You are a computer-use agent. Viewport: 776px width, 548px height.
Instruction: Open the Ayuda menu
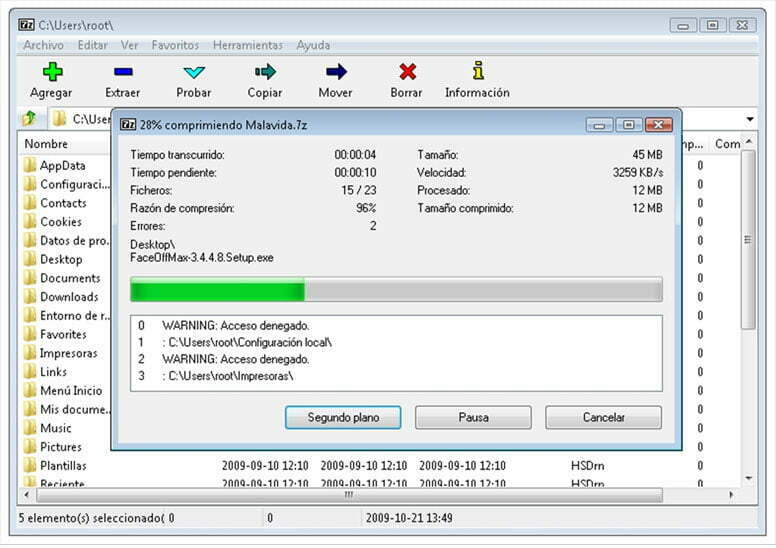pos(313,45)
